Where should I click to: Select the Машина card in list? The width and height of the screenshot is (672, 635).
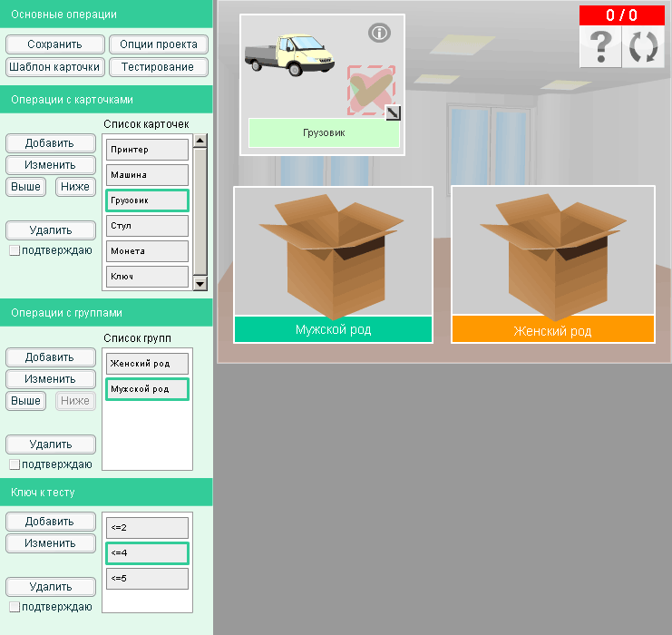148,175
